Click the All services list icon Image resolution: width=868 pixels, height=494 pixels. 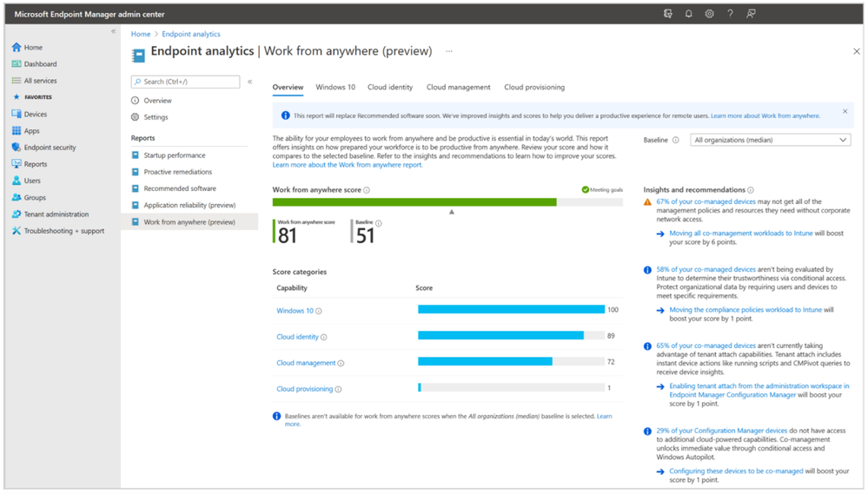click(x=17, y=81)
